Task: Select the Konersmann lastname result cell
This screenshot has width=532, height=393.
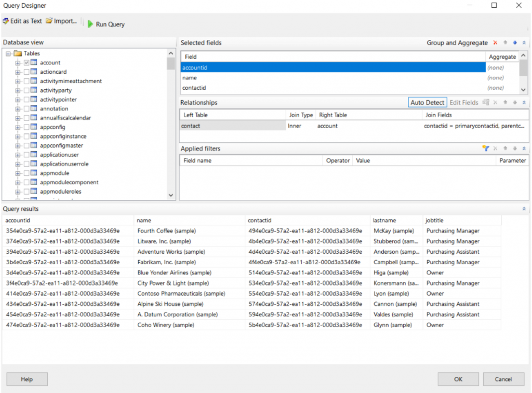Action: tap(396, 283)
